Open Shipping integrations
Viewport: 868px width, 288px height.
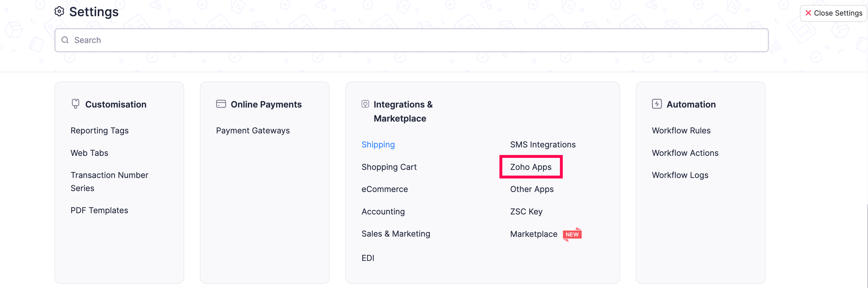tap(378, 144)
